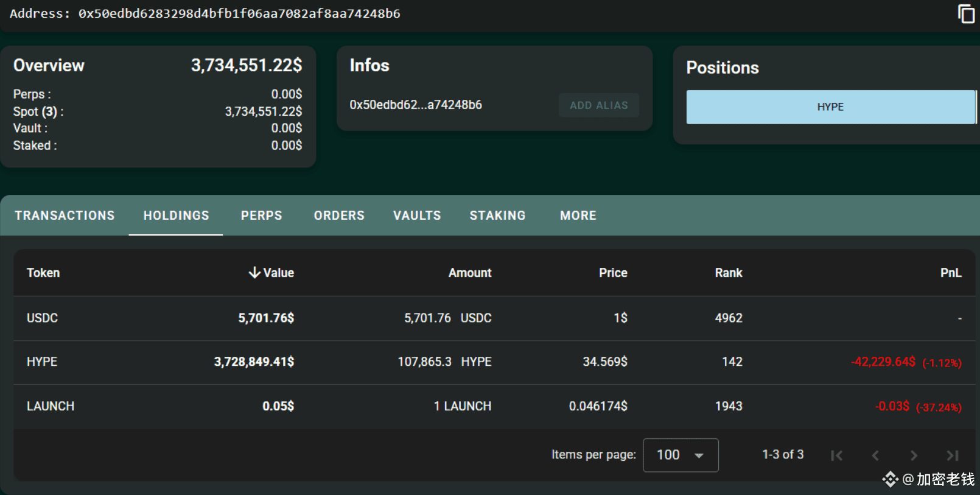The height and width of the screenshot is (495, 980).
Task: Select the HYPE token row name
Action: pos(42,362)
